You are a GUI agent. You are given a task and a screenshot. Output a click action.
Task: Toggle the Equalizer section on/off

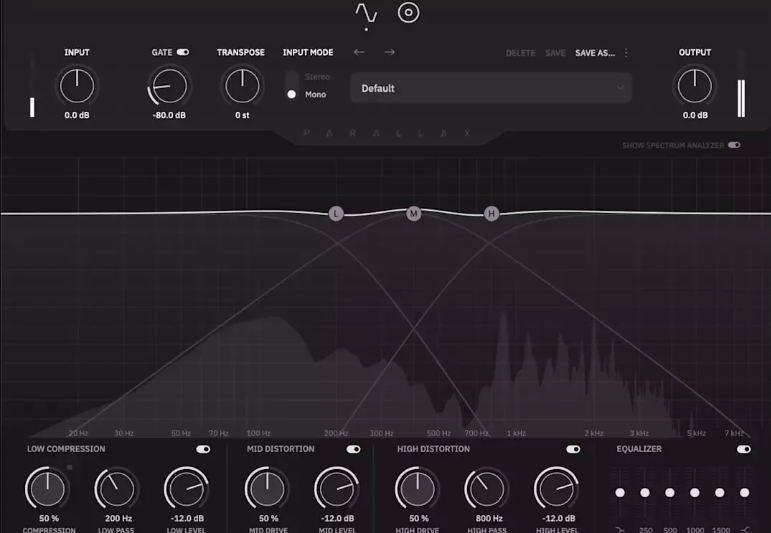coord(743,449)
